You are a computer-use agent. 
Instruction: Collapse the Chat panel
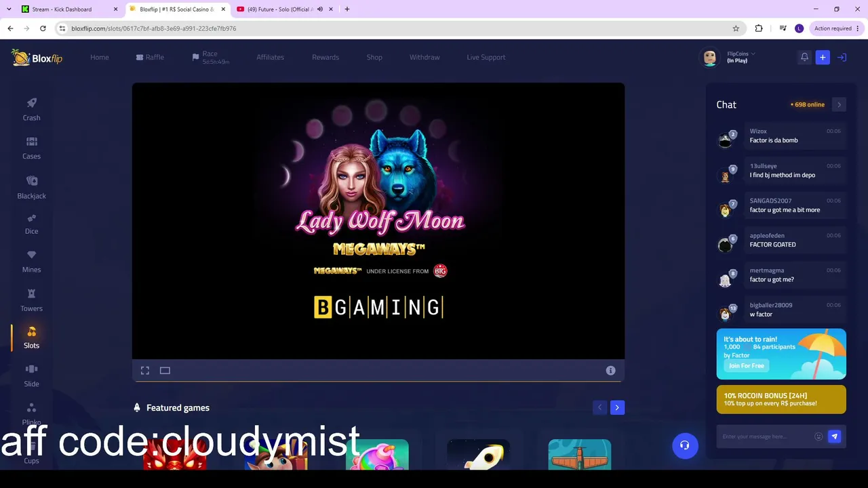tap(839, 104)
